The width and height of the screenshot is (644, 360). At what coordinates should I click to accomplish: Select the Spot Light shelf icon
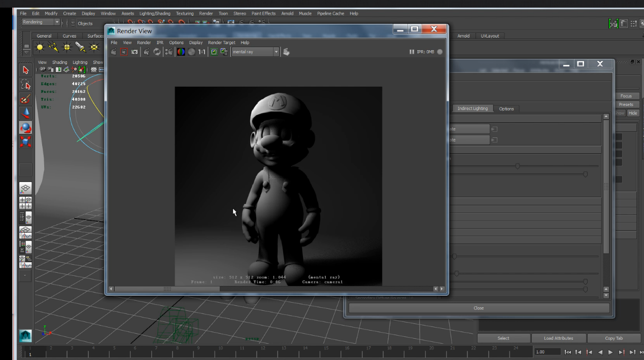click(80, 47)
